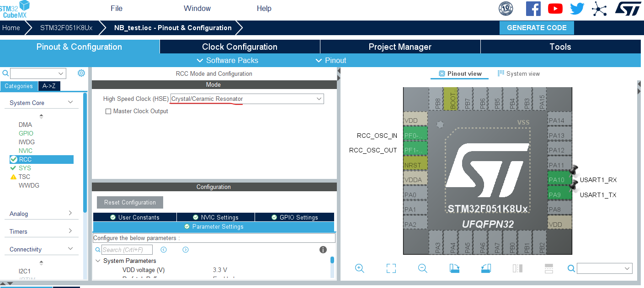Click the parameter Search input field
The width and height of the screenshot is (644, 288).
(x=127, y=250)
